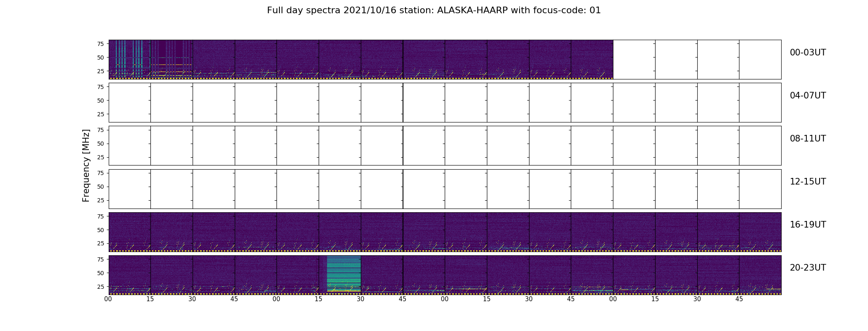
Task: Click inside the 16-19UT spectrogram panel
Action: [445, 232]
